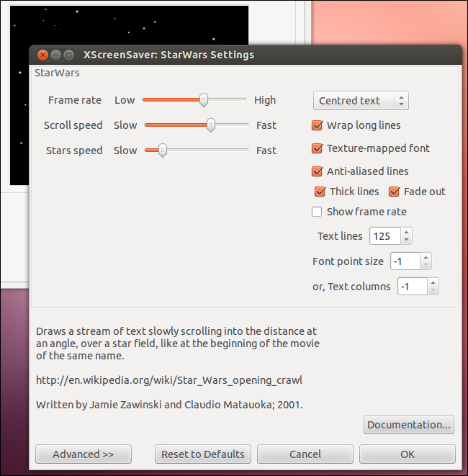Screen dimensions: 468x476
Task: Click the Stars speed label
Action: (74, 151)
